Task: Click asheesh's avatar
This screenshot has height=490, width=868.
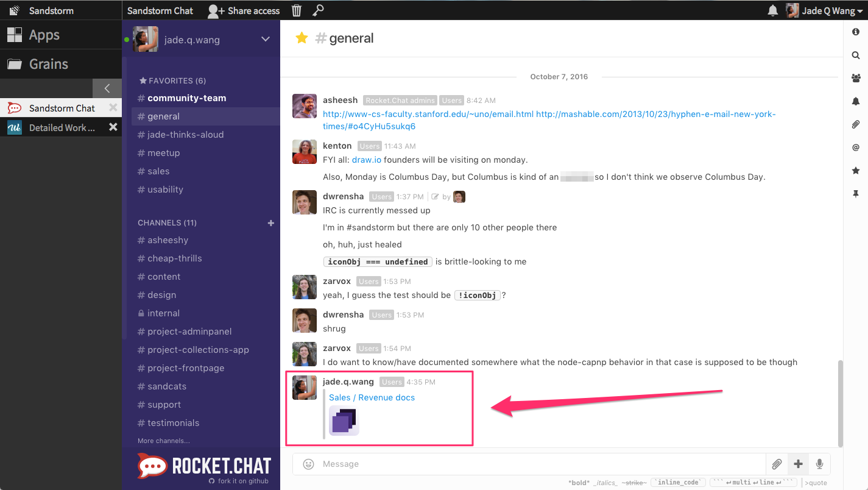Action: point(305,106)
